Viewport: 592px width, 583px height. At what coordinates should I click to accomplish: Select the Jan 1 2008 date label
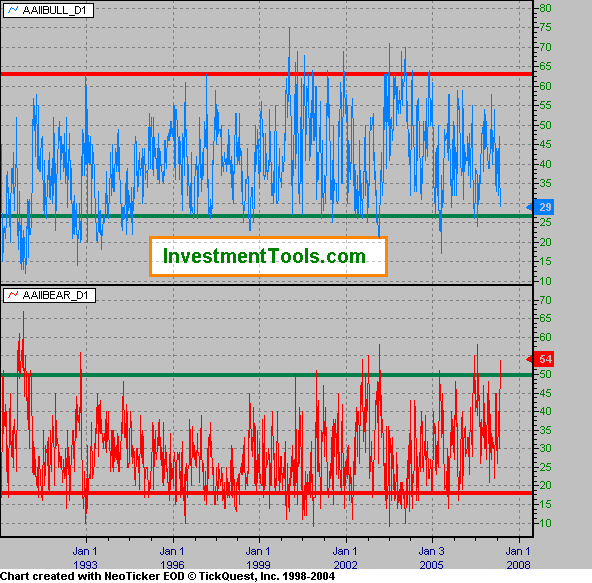(x=518, y=558)
